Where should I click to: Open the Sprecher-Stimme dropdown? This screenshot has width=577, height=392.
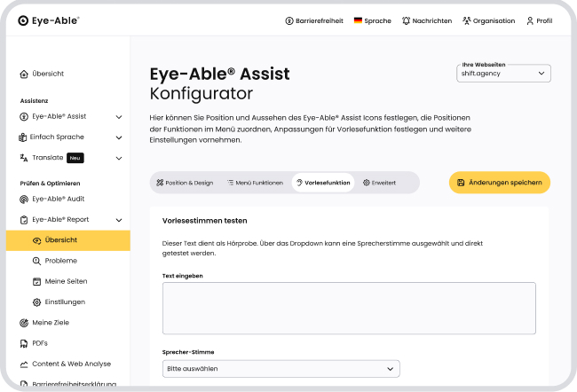(x=281, y=368)
